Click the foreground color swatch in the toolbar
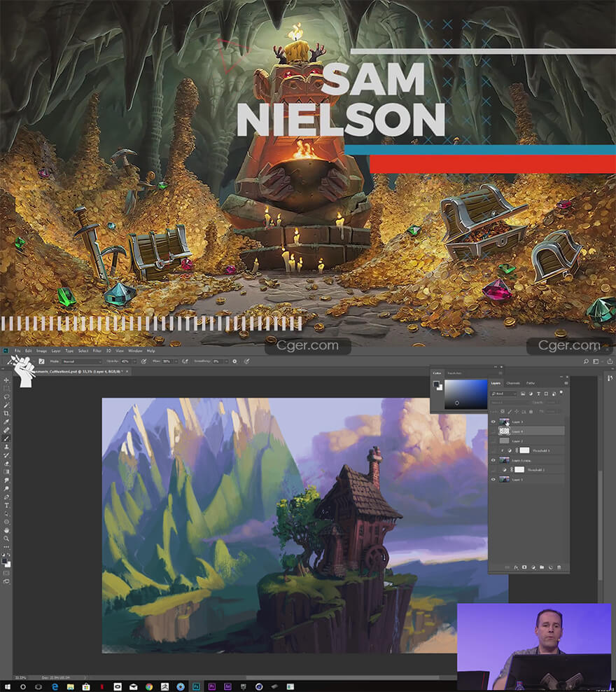 click(x=4, y=562)
